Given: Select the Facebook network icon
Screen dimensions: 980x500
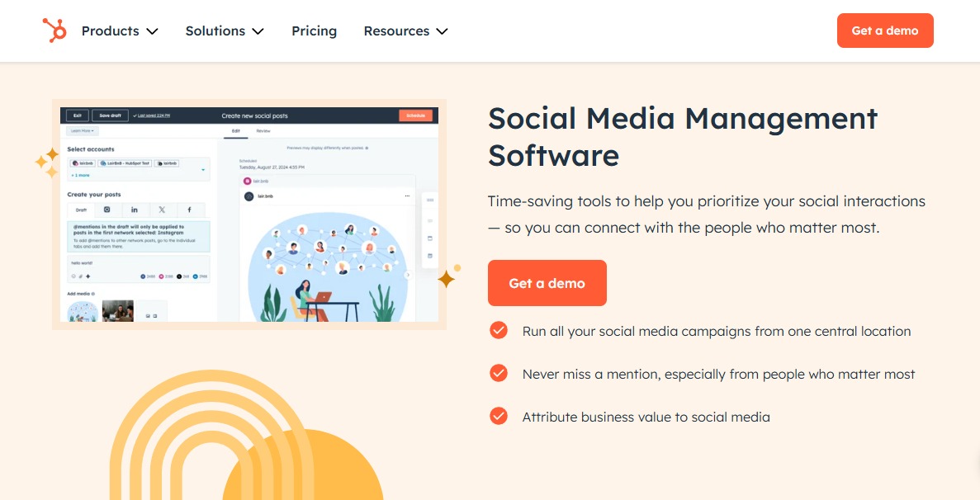Looking at the screenshot, I should (189, 210).
